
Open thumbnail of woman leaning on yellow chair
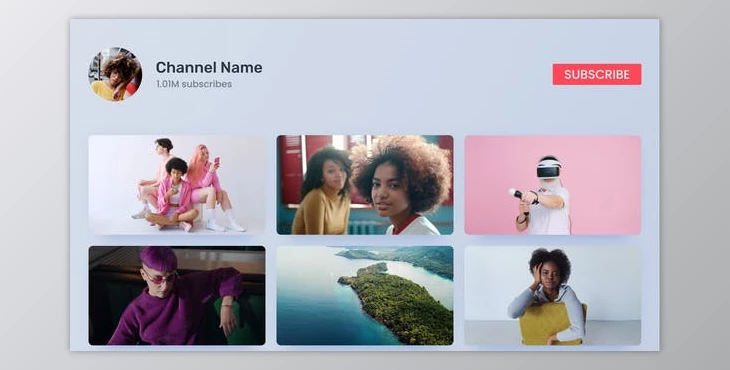tap(553, 296)
